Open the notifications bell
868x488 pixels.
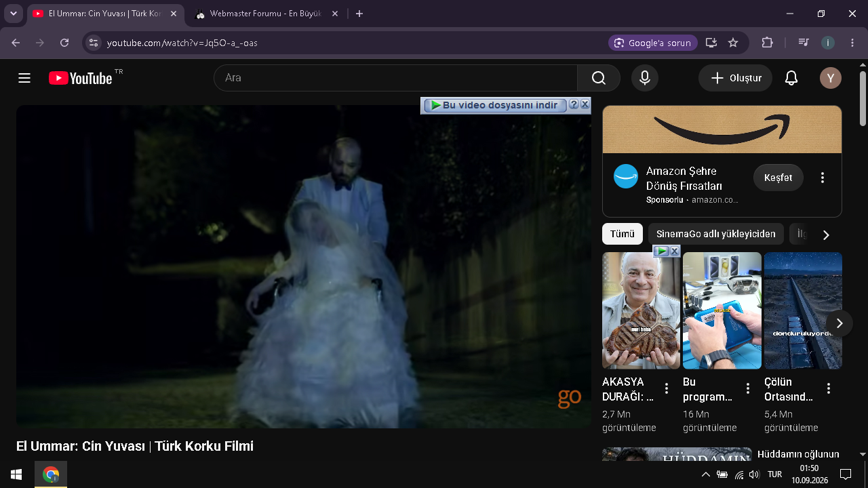tap(791, 78)
